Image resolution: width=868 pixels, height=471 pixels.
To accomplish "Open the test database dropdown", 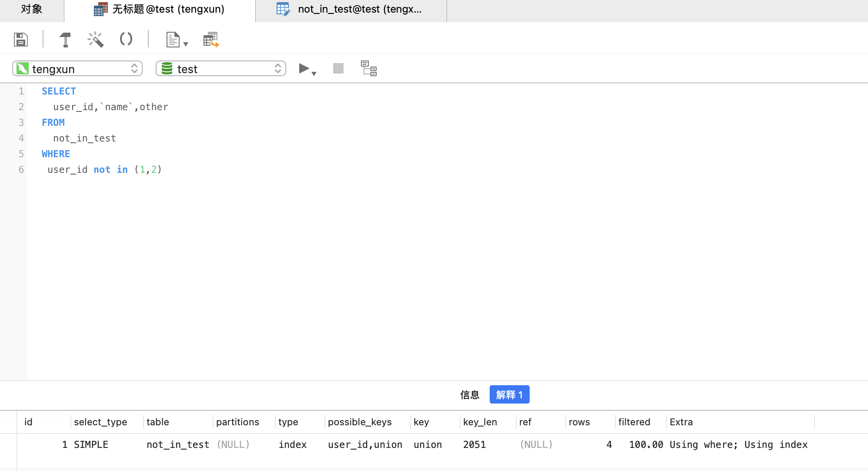I will (x=221, y=69).
